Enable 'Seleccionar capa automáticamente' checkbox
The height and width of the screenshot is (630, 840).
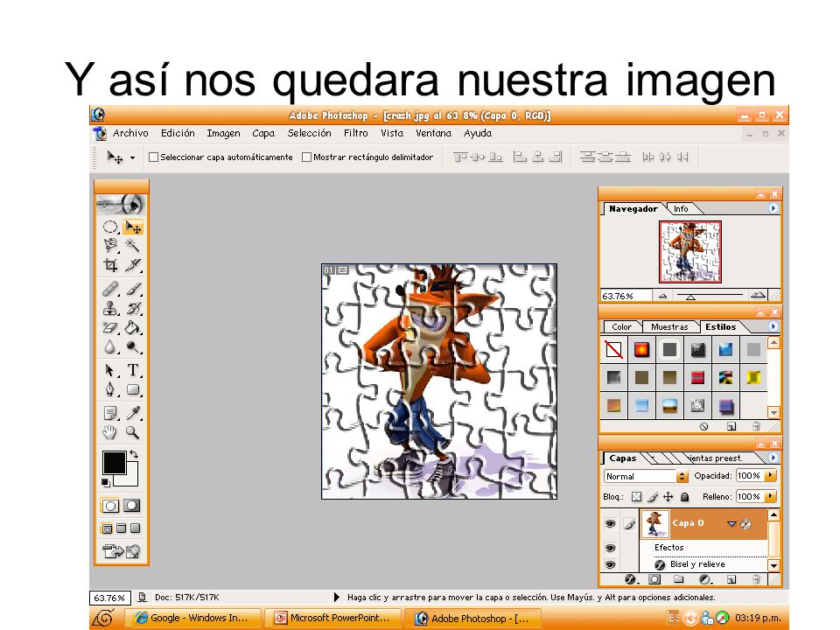point(153,157)
